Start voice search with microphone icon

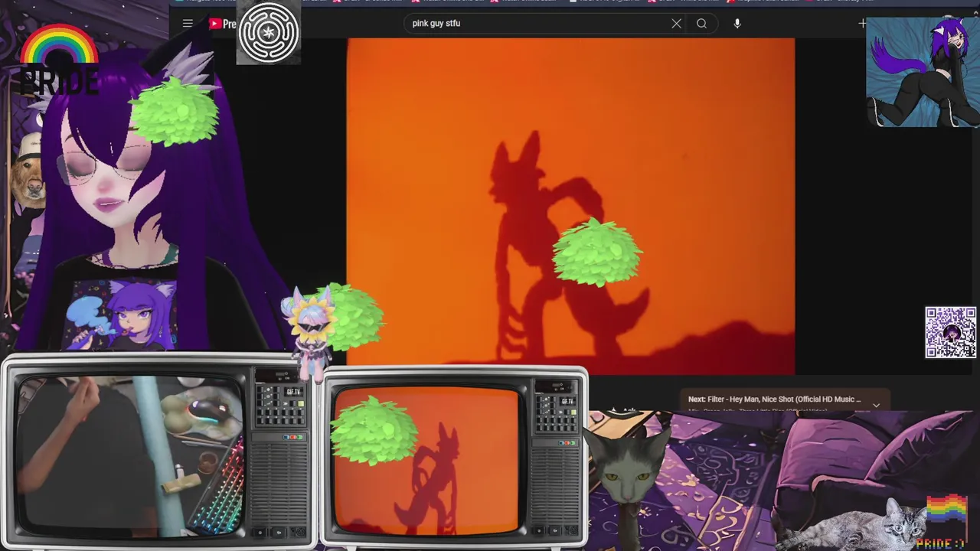[x=737, y=24]
